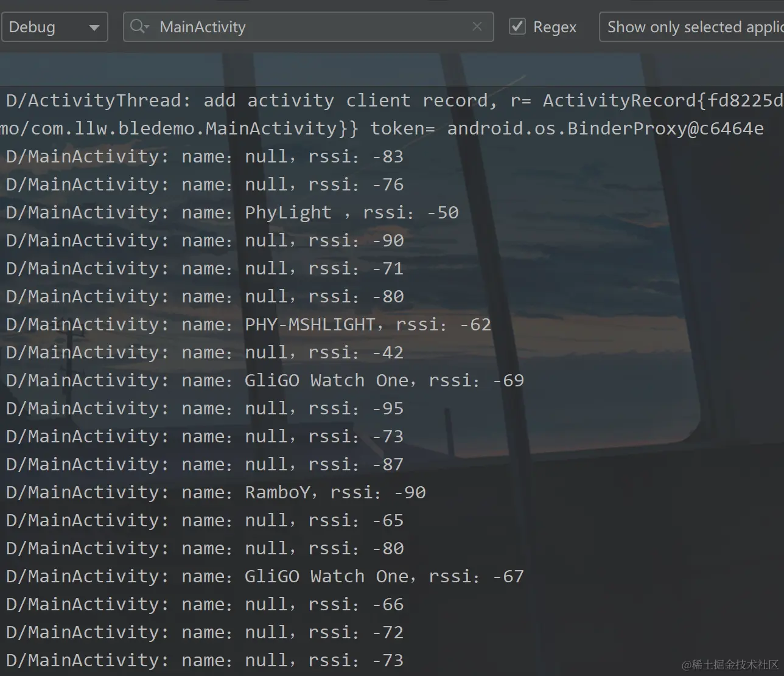This screenshot has width=784, height=676.
Task: Clear the MainActivity search text
Action: tap(477, 27)
